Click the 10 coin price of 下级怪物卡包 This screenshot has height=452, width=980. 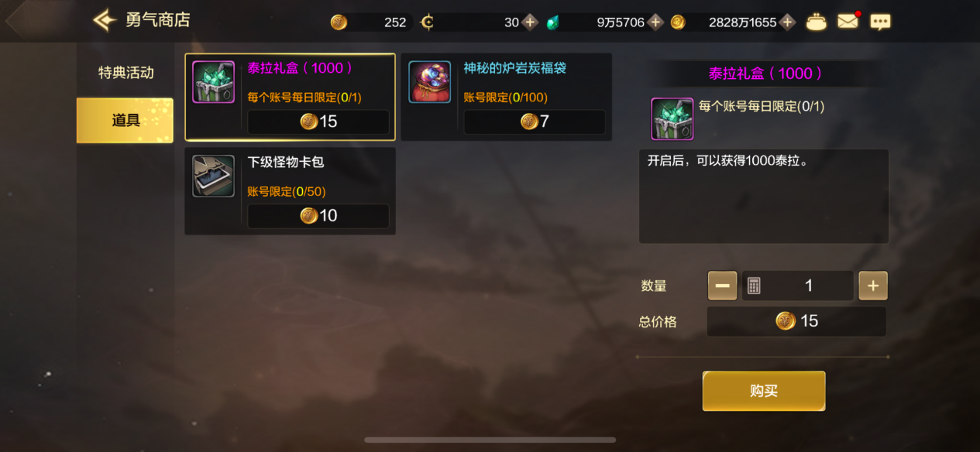click(318, 216)
